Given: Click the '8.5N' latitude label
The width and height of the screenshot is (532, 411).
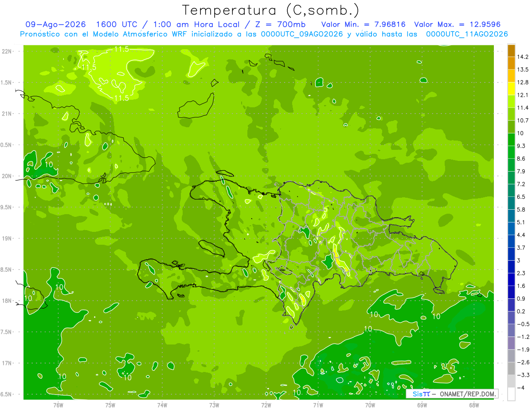Looking at the screenshot, I should tap(7, 270).
